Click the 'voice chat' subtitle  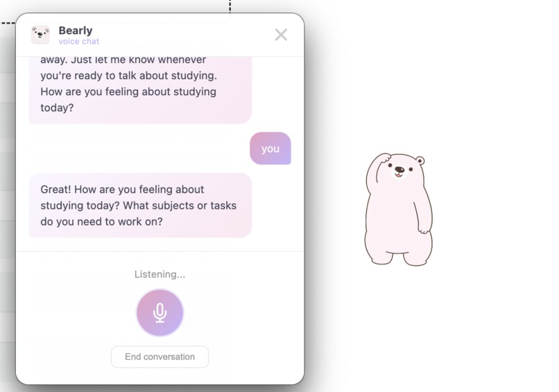79,42
